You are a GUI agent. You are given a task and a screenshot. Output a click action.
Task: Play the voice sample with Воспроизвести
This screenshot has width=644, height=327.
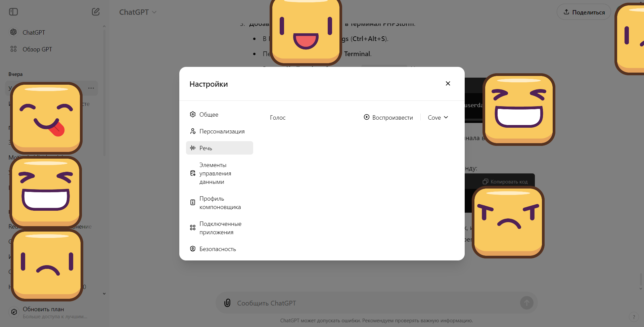[x=388, y=117]
